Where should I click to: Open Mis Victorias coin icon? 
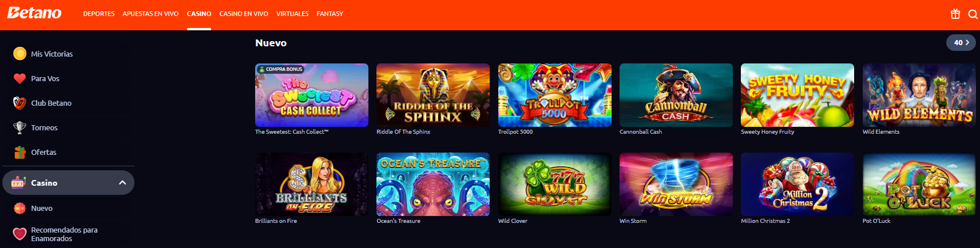19,54
